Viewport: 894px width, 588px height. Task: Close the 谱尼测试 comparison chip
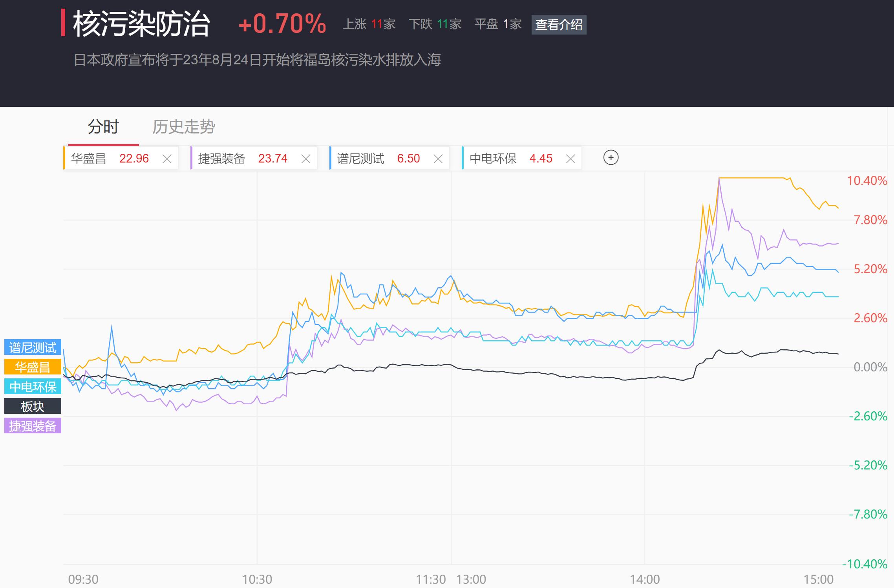tap(438, 159)
